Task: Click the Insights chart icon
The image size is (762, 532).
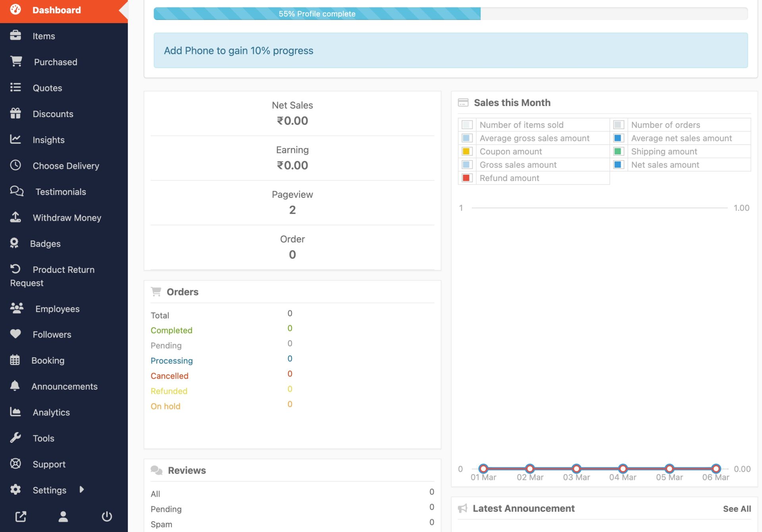Action: click(15, 139)
